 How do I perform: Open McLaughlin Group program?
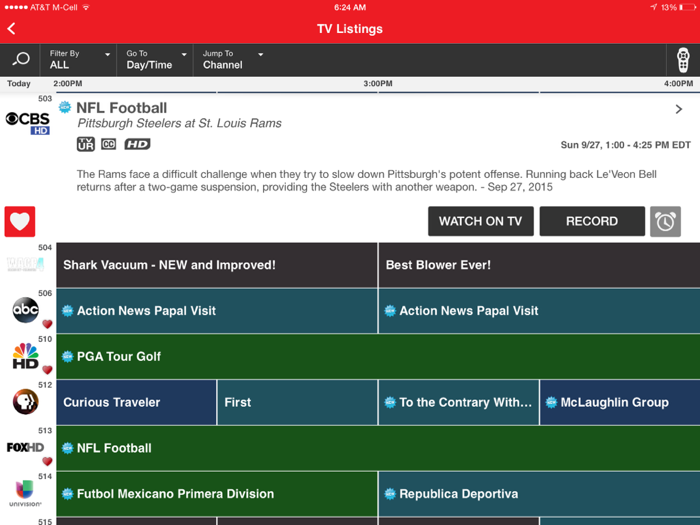point(620,402)
